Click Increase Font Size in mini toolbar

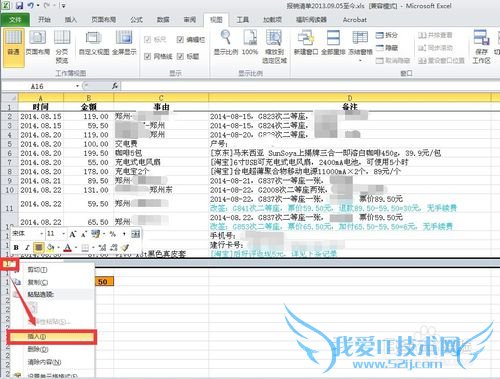73,234
